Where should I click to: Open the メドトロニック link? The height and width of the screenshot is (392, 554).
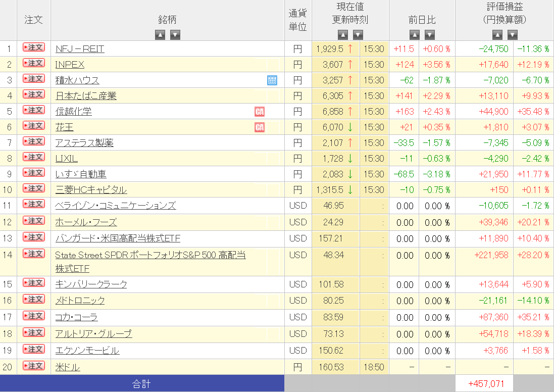(x=80, y=301)
